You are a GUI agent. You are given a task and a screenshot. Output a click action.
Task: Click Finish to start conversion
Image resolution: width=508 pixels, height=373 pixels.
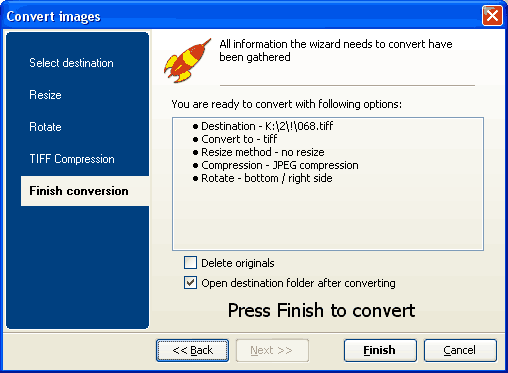pos(380,350)
